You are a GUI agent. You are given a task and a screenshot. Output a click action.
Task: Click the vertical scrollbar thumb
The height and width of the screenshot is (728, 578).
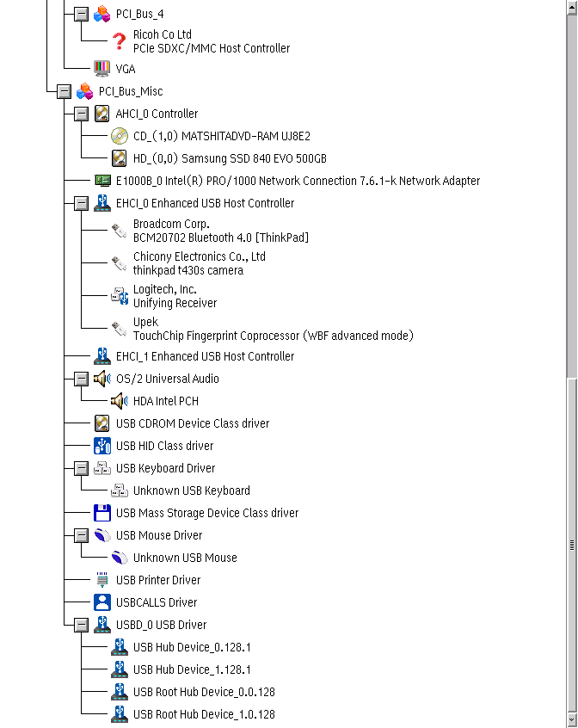pos(571,544)
